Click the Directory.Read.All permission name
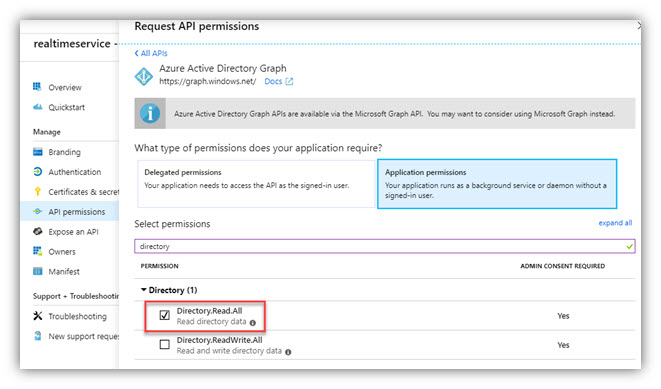Screen dimensions: 661x389 coord(210,311)
